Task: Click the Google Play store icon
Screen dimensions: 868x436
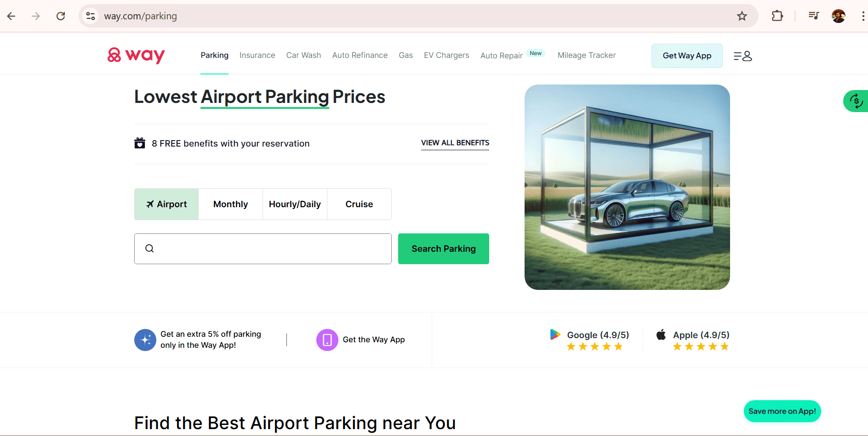Action: (x=555, y=335)
